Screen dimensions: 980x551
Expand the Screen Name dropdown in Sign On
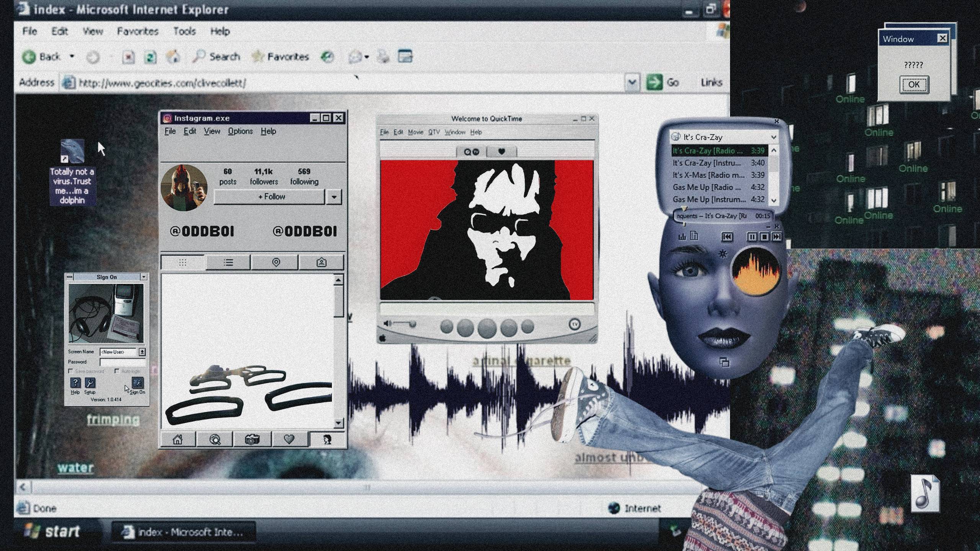[x=142, y=352]
